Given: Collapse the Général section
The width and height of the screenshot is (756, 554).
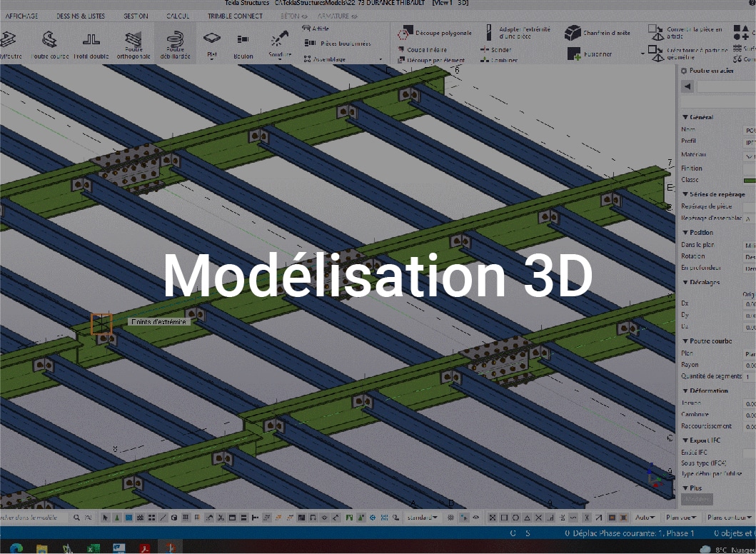Looking at the screenshot, I should 686,117.
